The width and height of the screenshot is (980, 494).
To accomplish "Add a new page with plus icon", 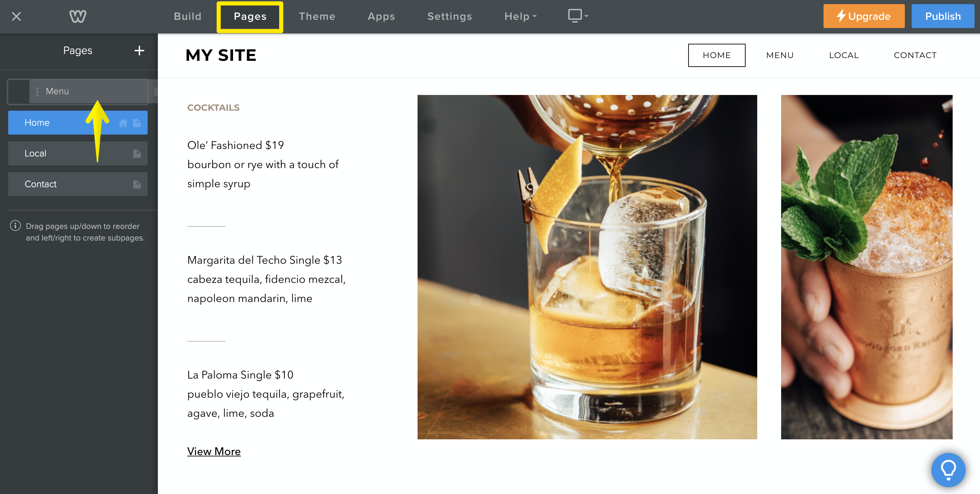I will (139, 51).
